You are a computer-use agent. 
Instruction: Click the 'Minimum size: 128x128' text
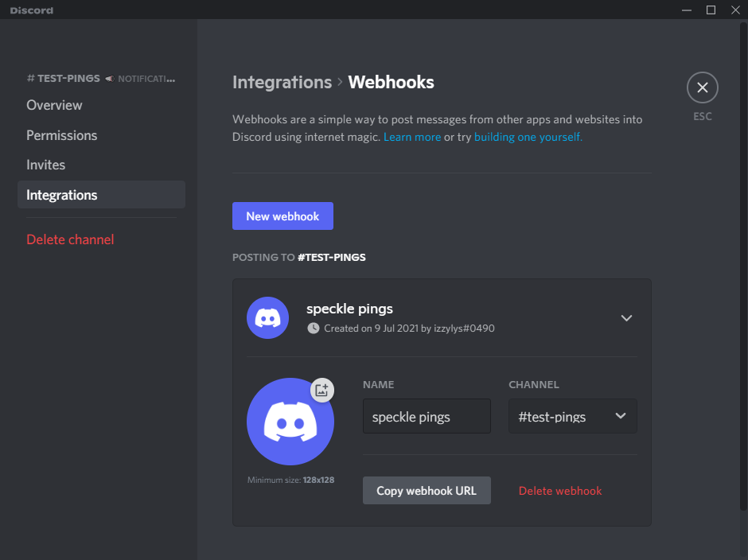click(x=290, y=480)
